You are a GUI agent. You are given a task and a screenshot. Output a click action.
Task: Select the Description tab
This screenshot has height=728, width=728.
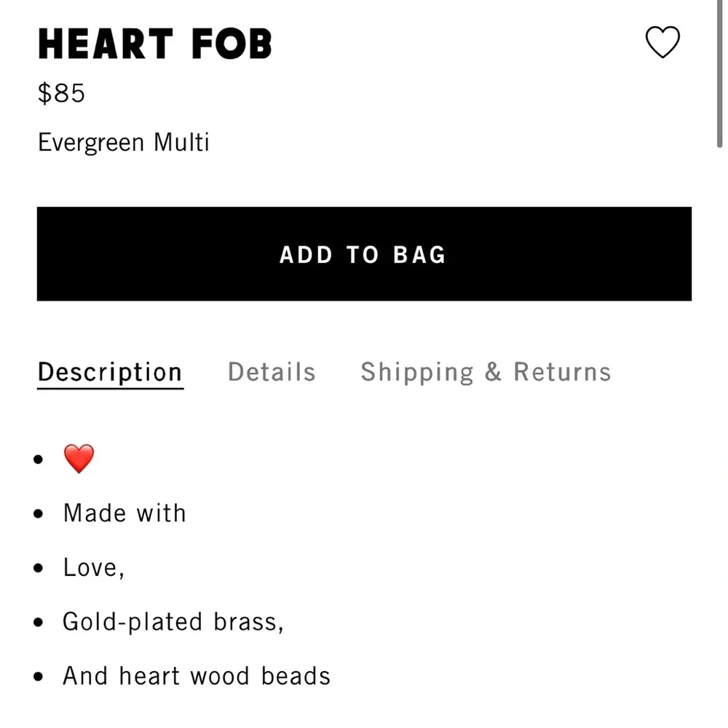110,372
